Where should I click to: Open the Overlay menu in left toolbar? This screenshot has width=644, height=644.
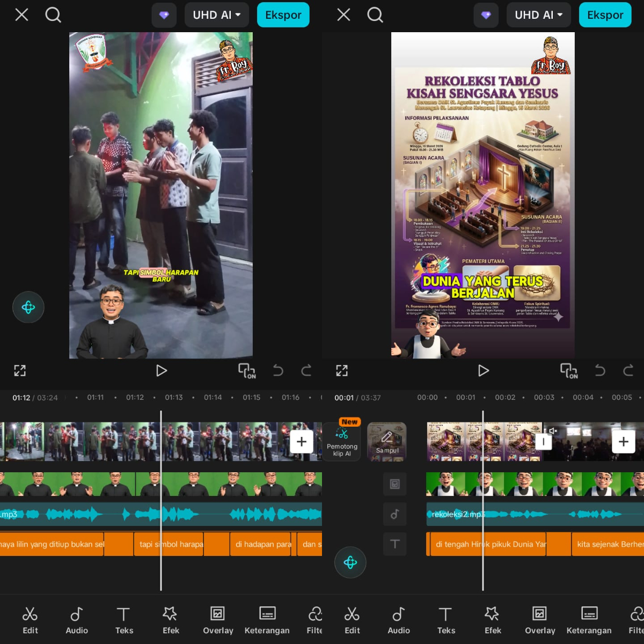[218, 620]
